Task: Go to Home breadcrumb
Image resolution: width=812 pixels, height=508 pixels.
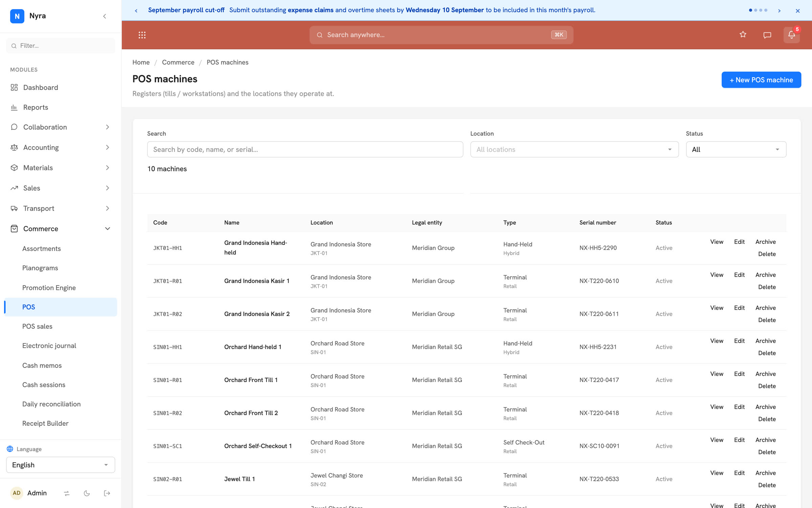Action: [x=141, y=62]
